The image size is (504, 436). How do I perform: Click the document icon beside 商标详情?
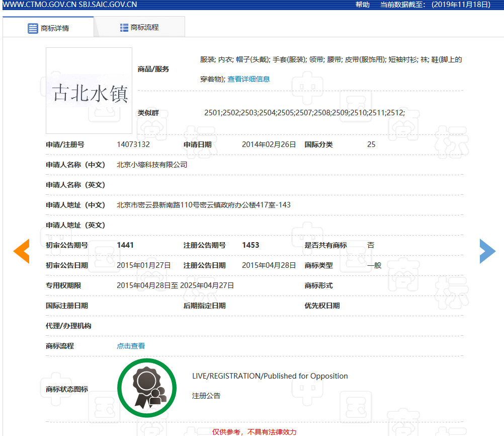pos(33,28)
